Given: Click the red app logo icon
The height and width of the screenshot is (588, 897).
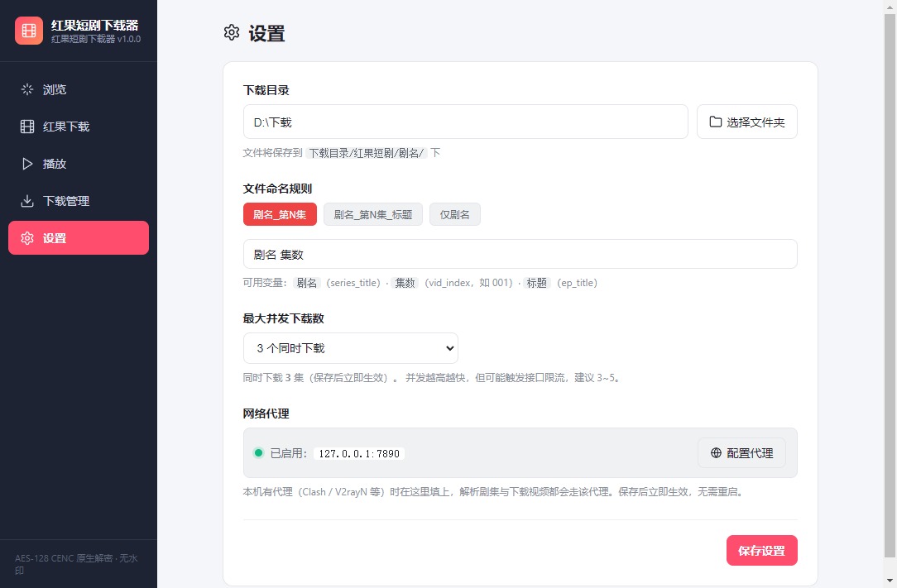Looking at the screenshot, I should tap(29, 31).
